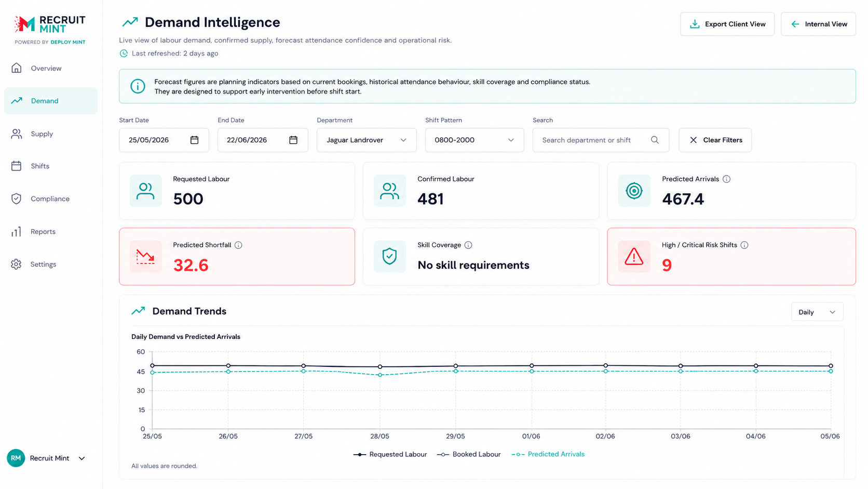
Task: Click the Predicted Shortfall info icon
Action: point(238,245)
